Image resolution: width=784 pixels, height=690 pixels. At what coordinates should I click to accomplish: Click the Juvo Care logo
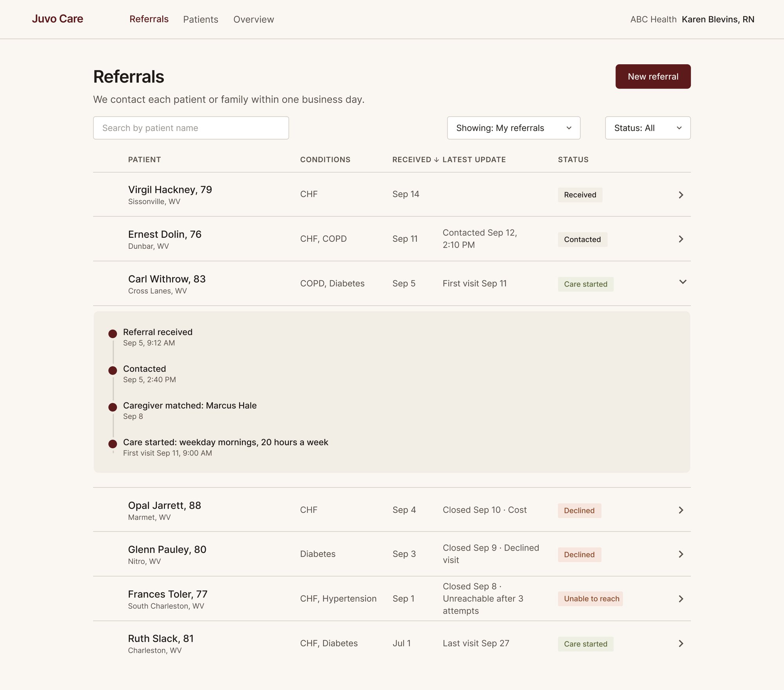pyautogui.click(x=58, y=19)
